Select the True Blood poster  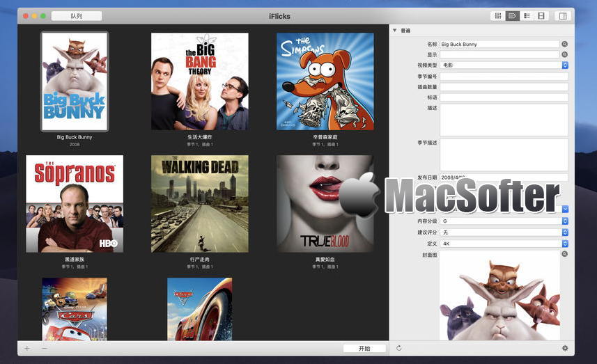325,204
